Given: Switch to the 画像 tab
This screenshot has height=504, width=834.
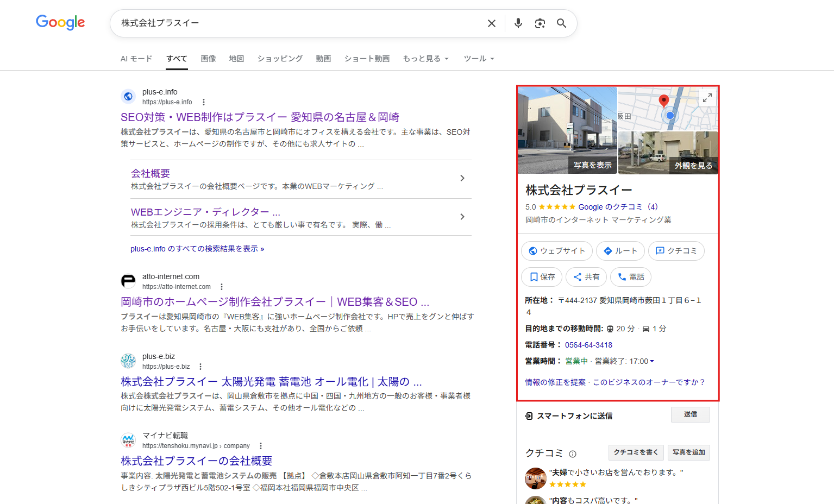Looking at the screenshot, I should coord(208,59).
